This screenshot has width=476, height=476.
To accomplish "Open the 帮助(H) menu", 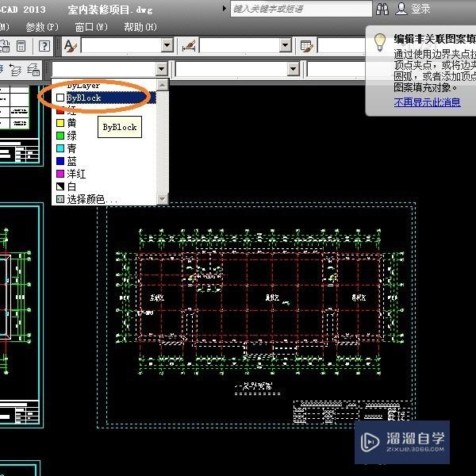I will pos(140,27).
